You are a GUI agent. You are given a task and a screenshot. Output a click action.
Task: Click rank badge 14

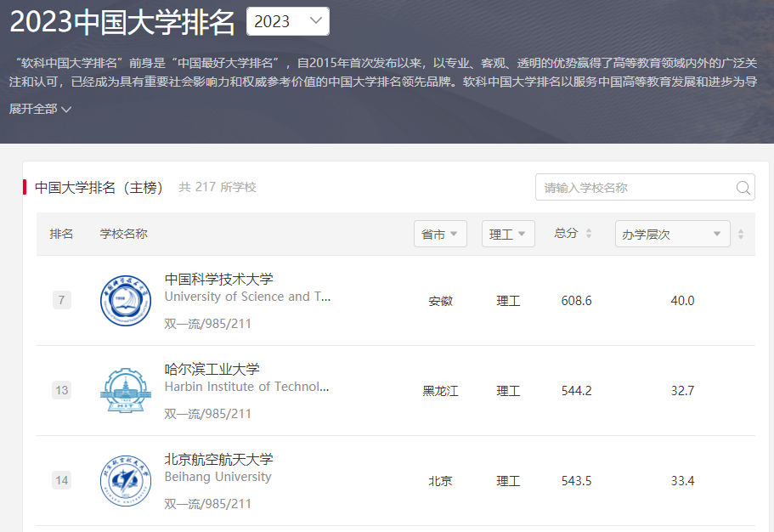click(x=62, y=480)
